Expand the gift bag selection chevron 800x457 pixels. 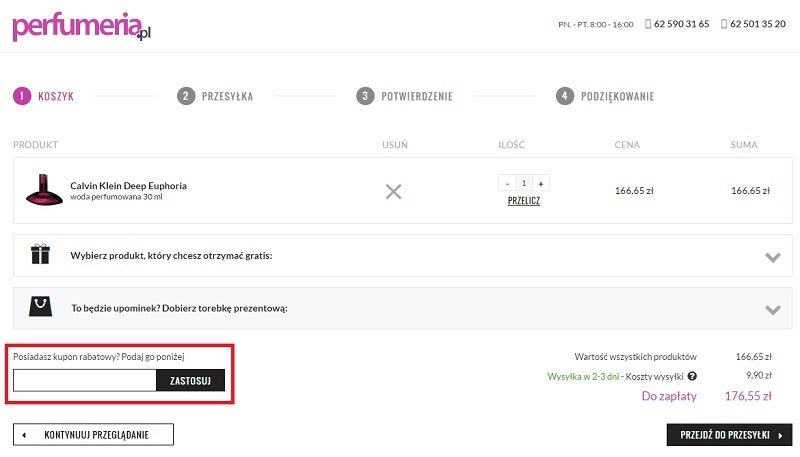point(773,310)
